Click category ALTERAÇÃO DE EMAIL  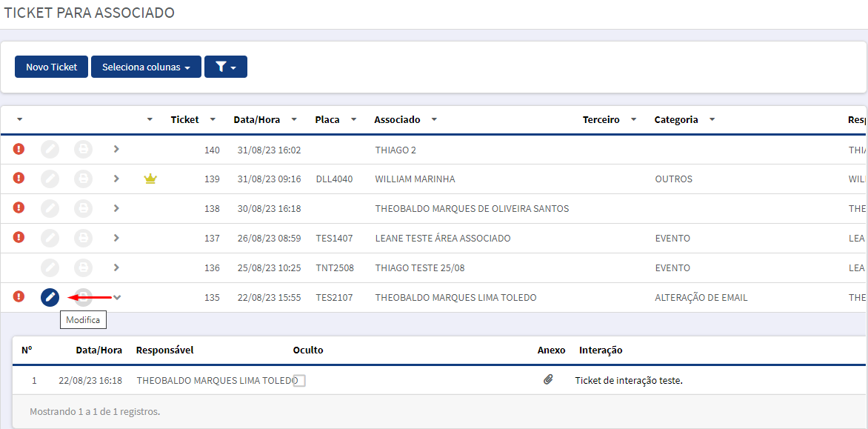click(x=701, y=297)
